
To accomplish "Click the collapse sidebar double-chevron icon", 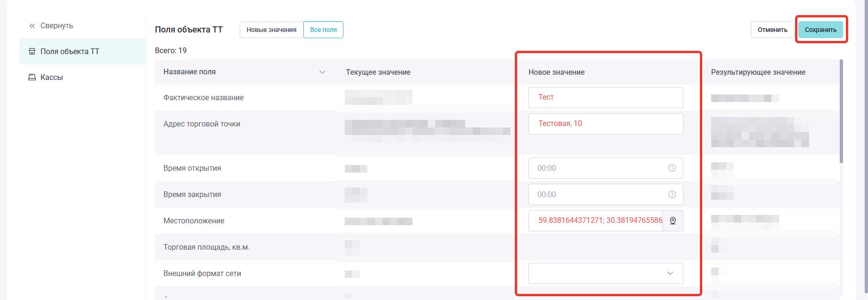I will click(x=32, y=26).
